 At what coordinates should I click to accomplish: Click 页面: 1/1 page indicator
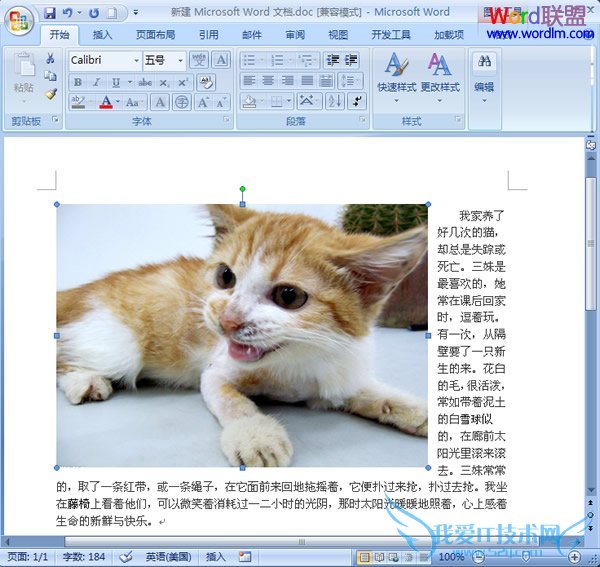pyautogui.click(x=28, y=557)
